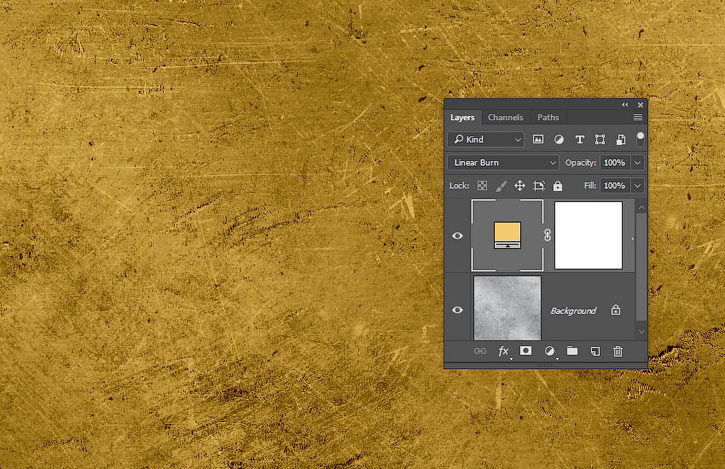Expand the Opacity slider dropdown arrow

[x=638, y=162]
